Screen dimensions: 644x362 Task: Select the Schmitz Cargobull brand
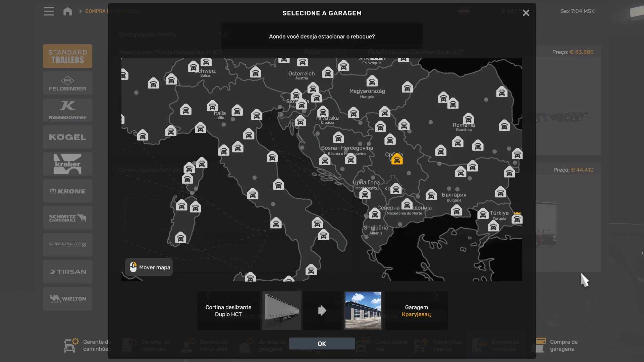point(67,218)
